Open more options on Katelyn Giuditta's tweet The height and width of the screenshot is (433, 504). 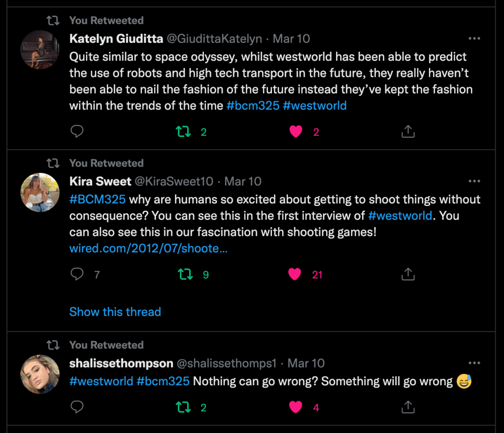[474, 38]
